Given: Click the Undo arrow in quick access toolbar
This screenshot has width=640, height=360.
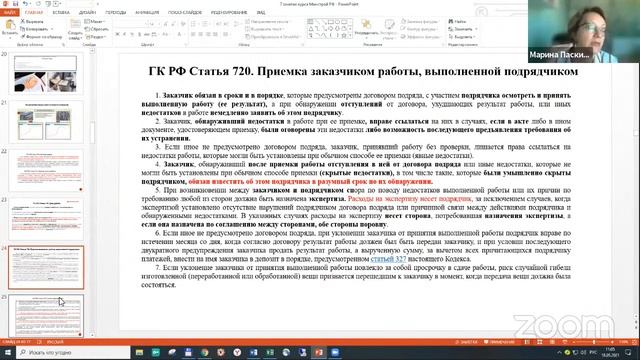Looking at the screenshot, I should (25, 4).
